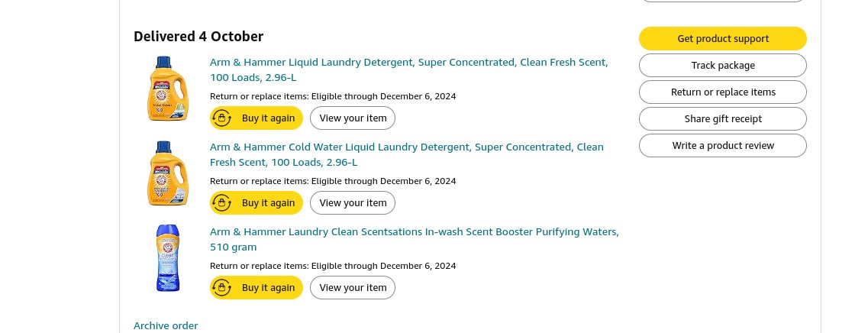Select Return or replace items button
This screenshot has height=333, width=868.
(722, 92)
